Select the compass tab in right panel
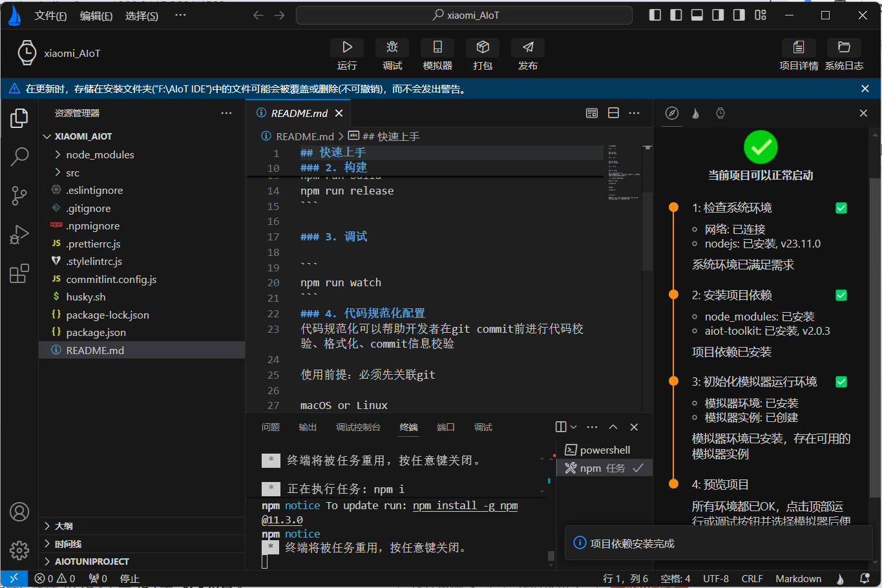 tap(672, 113)
